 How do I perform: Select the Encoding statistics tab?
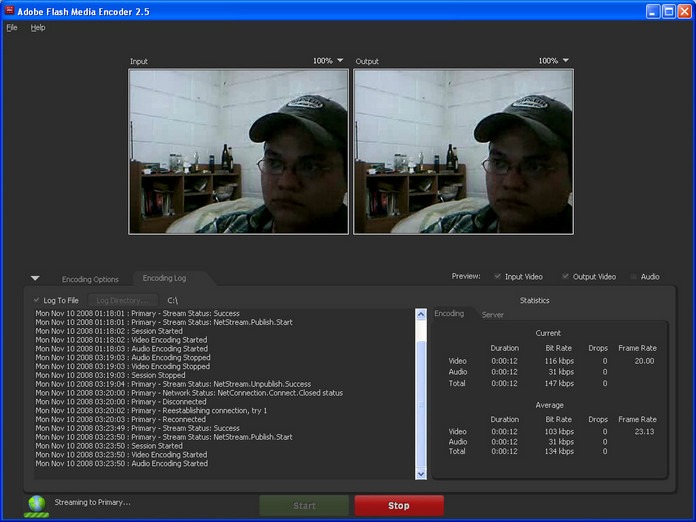[x=449, y=314]
